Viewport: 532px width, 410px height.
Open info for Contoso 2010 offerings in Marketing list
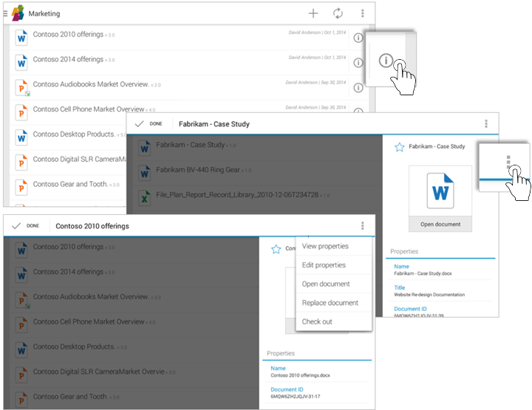pos(358,38)
